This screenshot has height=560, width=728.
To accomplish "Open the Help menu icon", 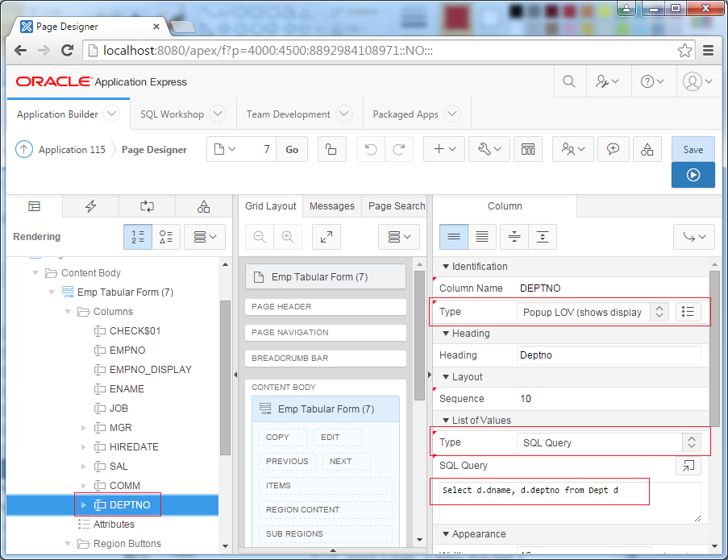I will tap(652, 81).
